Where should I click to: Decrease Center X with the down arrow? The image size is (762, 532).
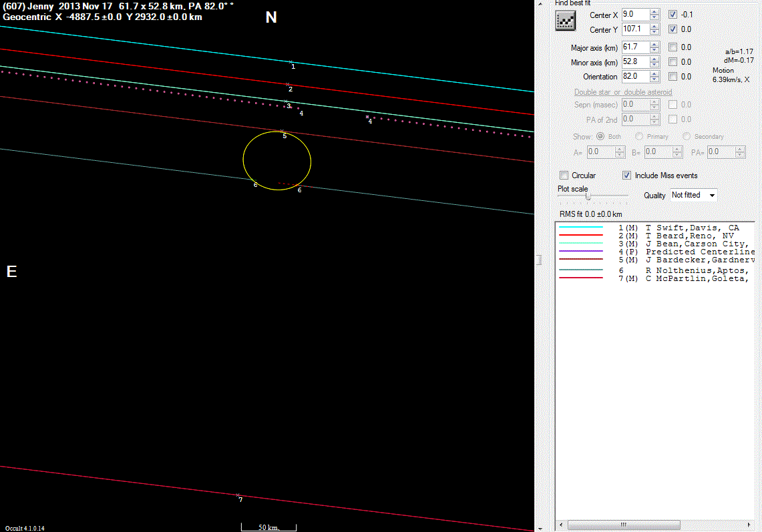click(654, 18)
